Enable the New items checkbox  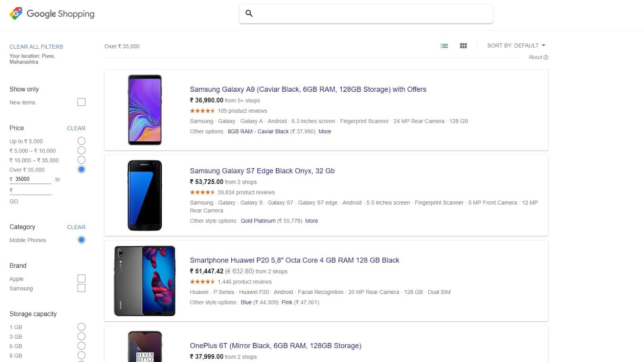(x=81, y=102)
